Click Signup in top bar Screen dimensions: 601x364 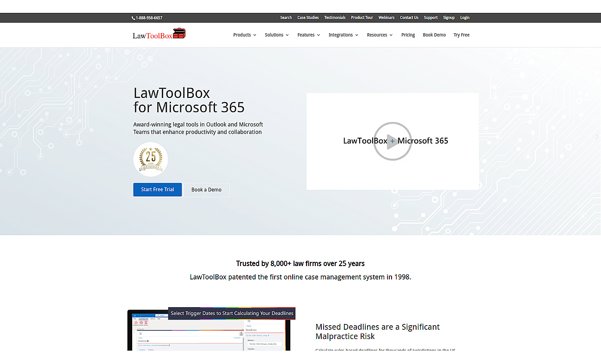coord(449,18)
